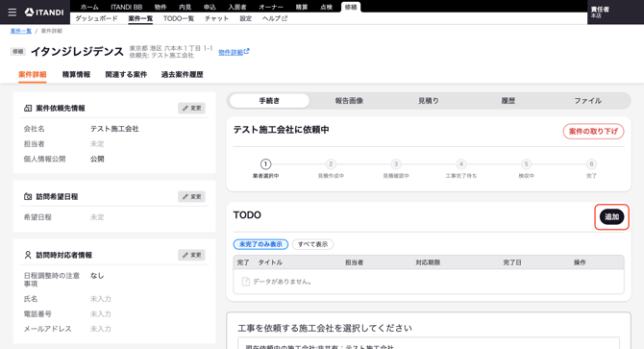Viewport: 644px width, 349px height.
Task: Click the 完了日 column header
Action: [512, 262]
